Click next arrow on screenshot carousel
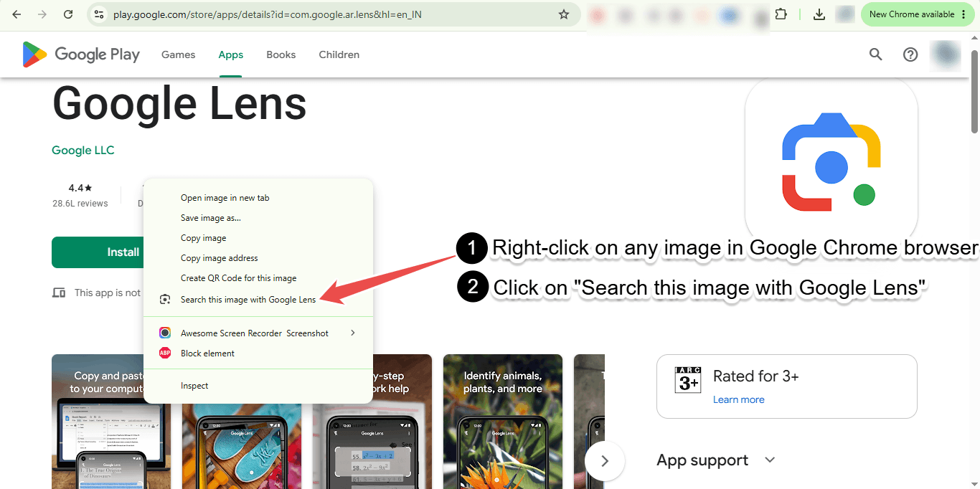980x489 pixels. 605,461
